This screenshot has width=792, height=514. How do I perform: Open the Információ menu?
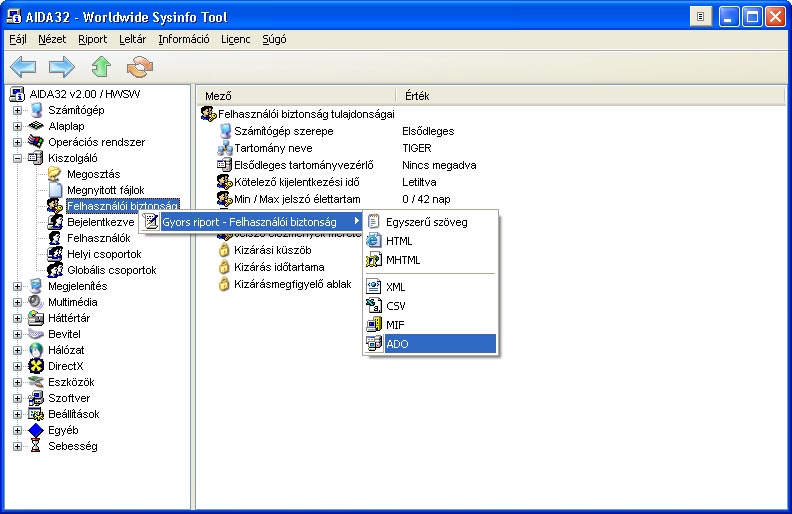[184, 39]
